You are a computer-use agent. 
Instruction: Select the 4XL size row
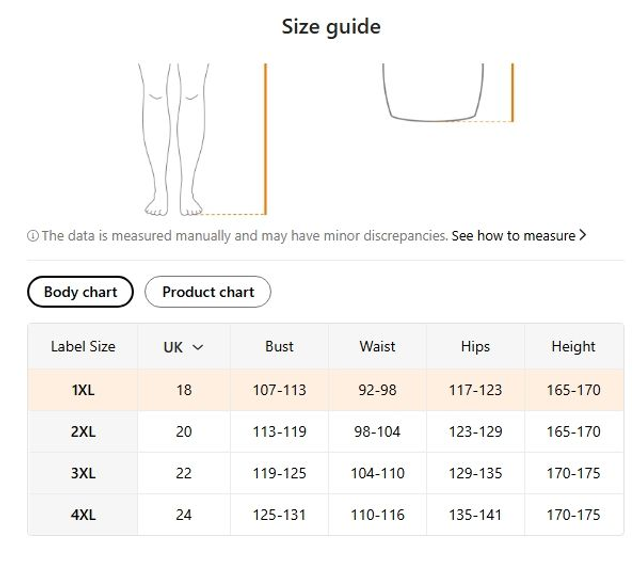tap(83, 515)
